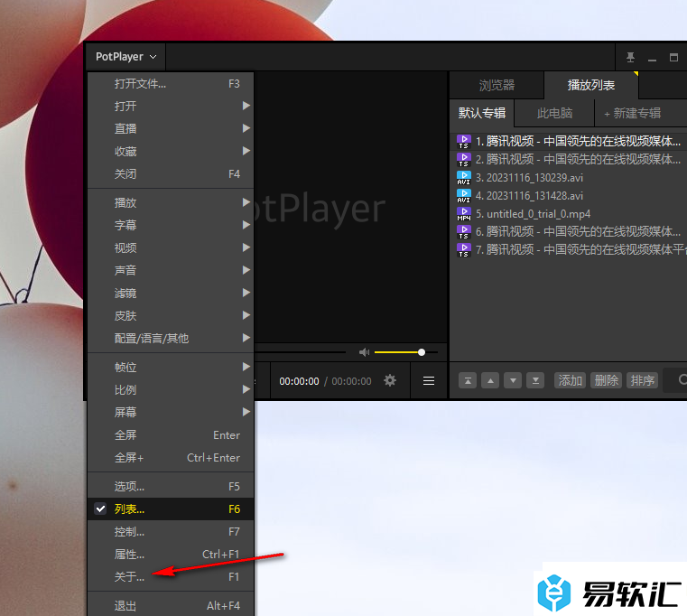Click the volume speaker mute icon
The image size is (687, 616).
pos(364,352)
